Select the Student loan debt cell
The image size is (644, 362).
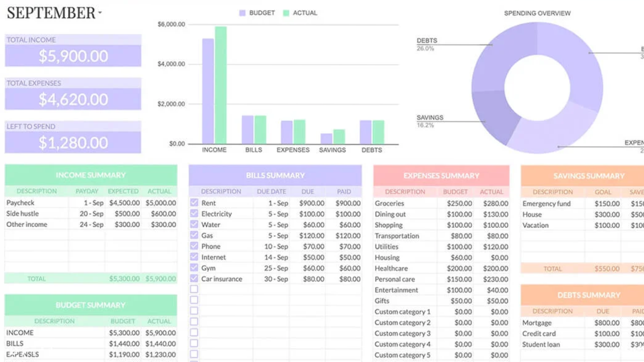[x=552, y=344]
